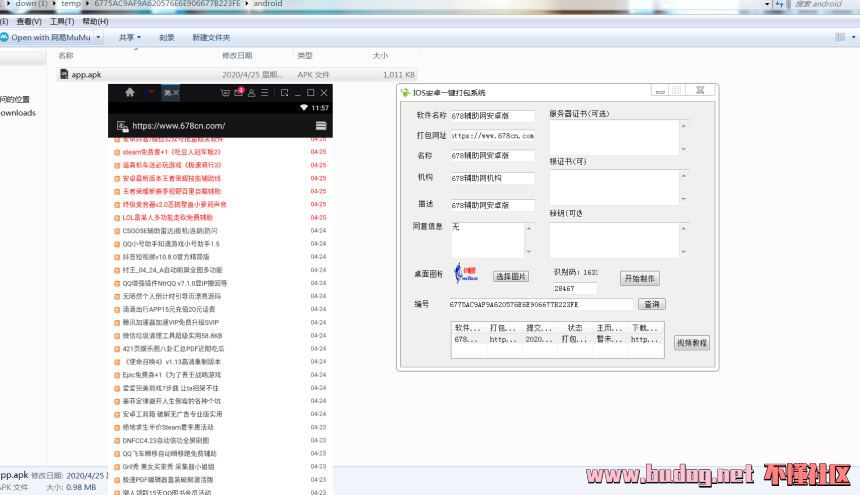Screen dimensions: 860x495
Task: Open the address bar history dropdown
Action: click(767, 4)
